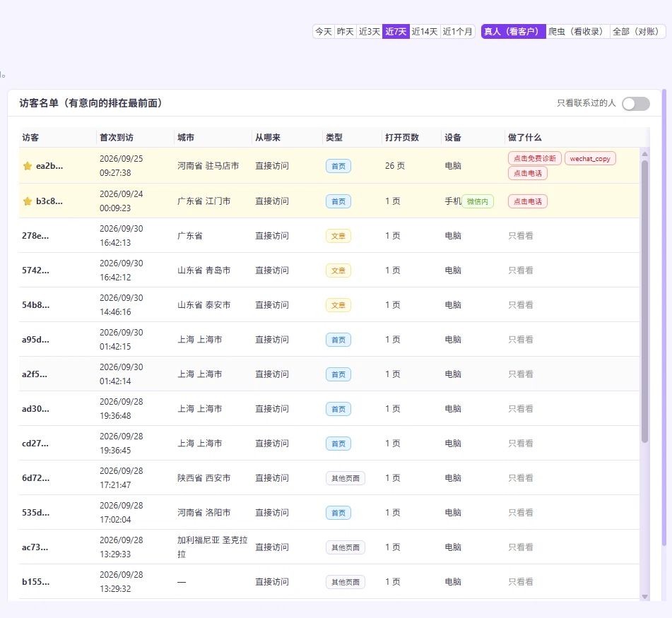672x618 pixels.
Task: Click the 其他页面 tag in ac73 row
Action: (346, 547)
